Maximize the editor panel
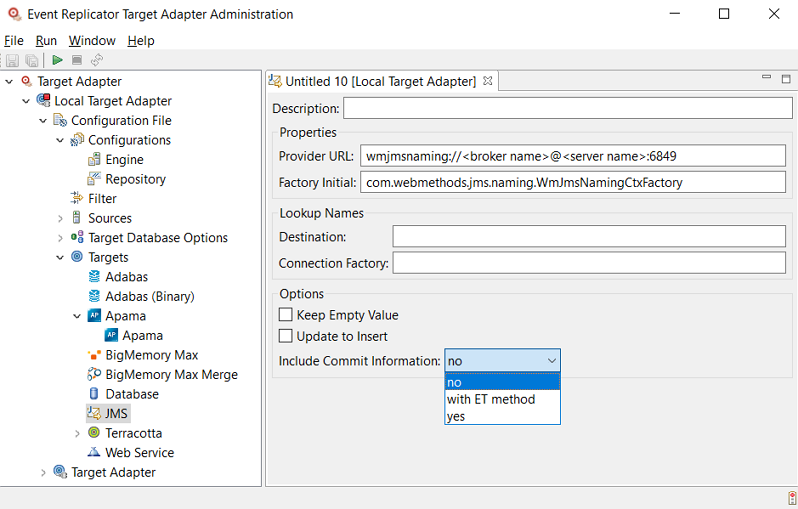The image size is (798, 509). click(x=785, y=79)
